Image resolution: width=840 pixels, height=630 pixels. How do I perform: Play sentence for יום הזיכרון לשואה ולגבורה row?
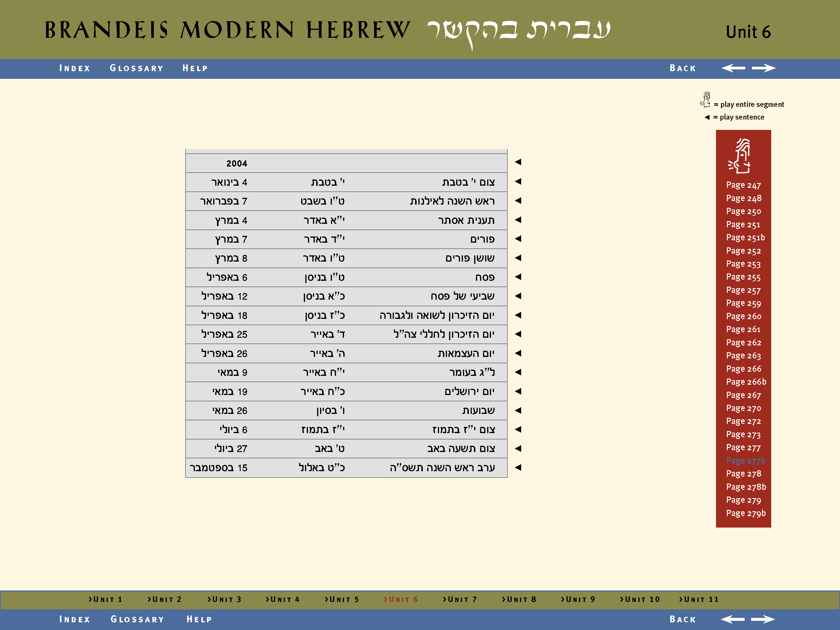pyautogui.click(x=518, y=315)
